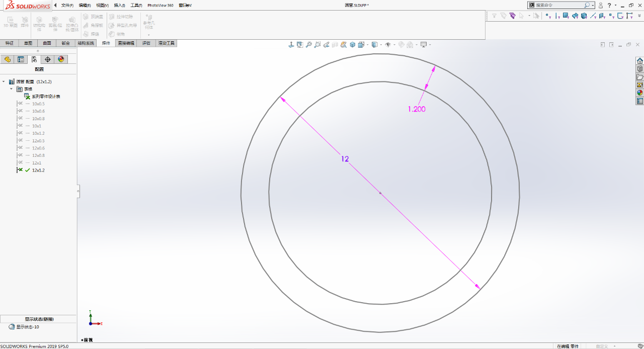Click the 显示状态(链接) button
644x349 pixels.
click(x=38, y=318)
